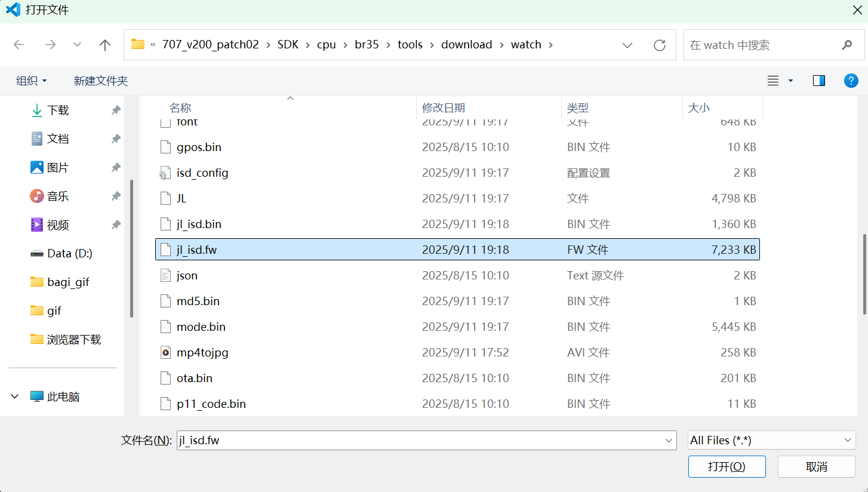Select the file mode.bin

pyautogui.click(x=457, y=327)
